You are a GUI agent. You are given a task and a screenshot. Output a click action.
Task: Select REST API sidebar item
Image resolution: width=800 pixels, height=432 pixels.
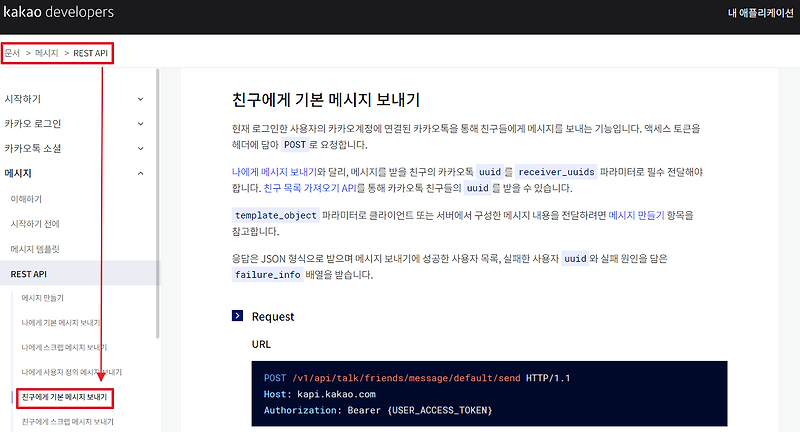click(79, 273)
